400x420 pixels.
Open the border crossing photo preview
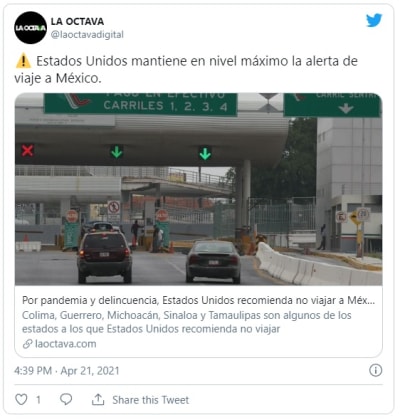point(199,189)
